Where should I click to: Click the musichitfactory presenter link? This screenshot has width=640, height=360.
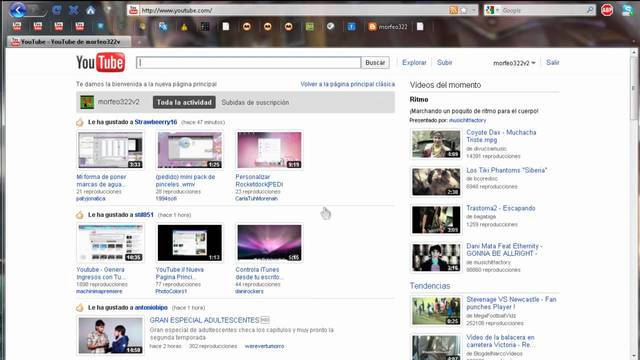coord(467,120)
